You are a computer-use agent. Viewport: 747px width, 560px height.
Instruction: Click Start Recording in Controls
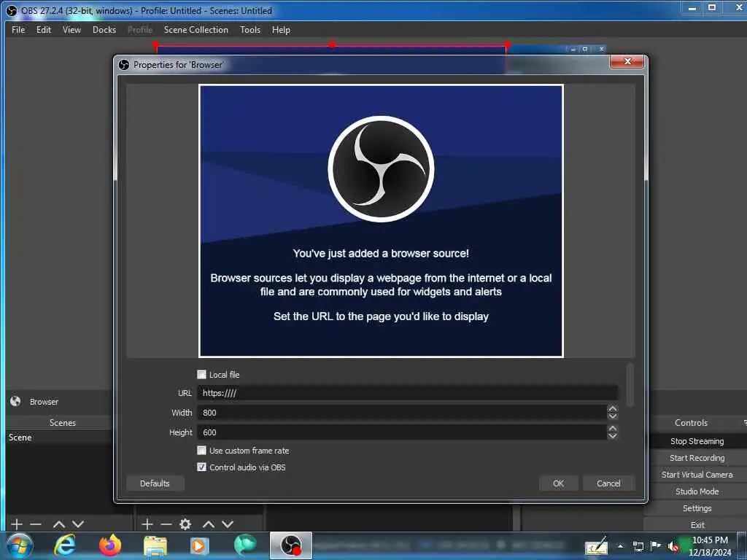(x=697, y=458)
